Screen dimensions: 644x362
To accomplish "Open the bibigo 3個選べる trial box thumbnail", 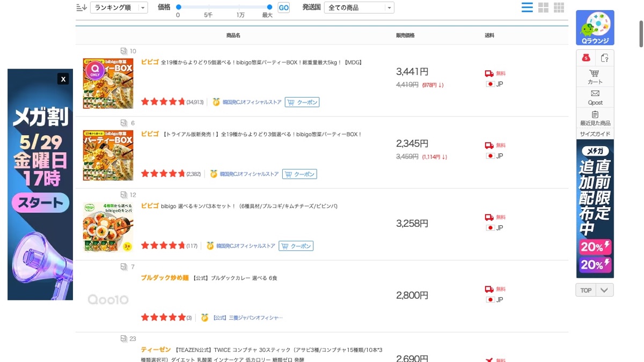I will [x=108, y=155].
